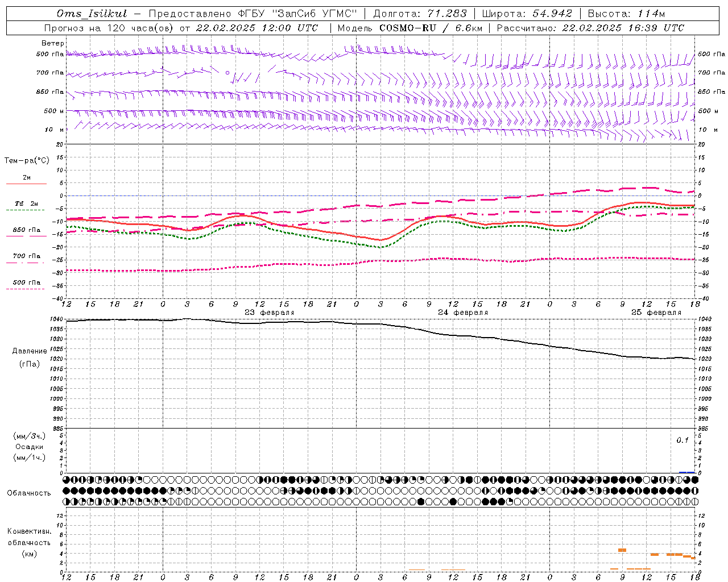This screenshot has height=582, width=728.
Task: Click the dotted pink line sample under '500 гПа' legend
Action: point(26,289)
